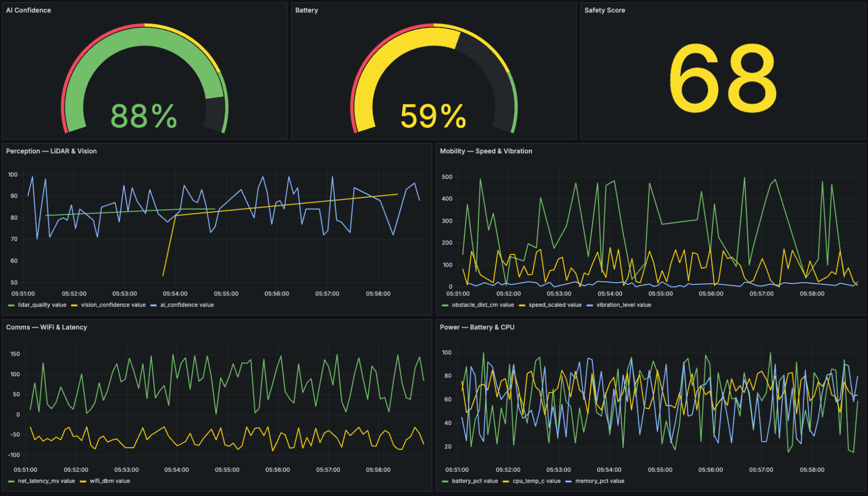Open the Mobility — Speed & Vibration panel menu
The width and height of the screenshot is (868, 496).
pyautogui.click(x=487, y=151)
